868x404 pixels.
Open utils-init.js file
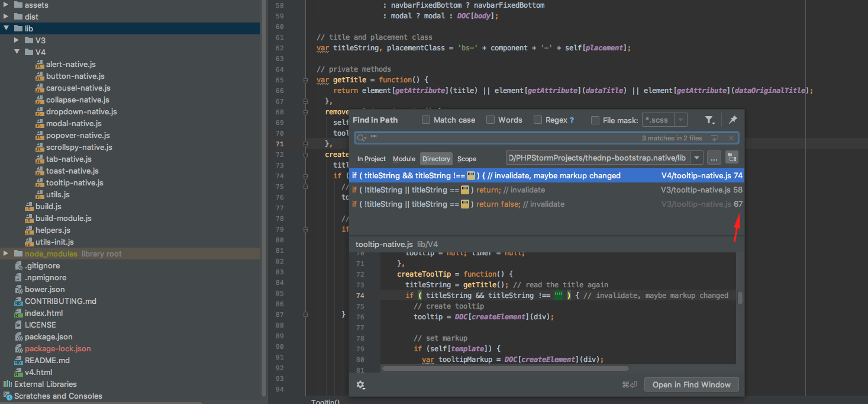tap(54, 242)
